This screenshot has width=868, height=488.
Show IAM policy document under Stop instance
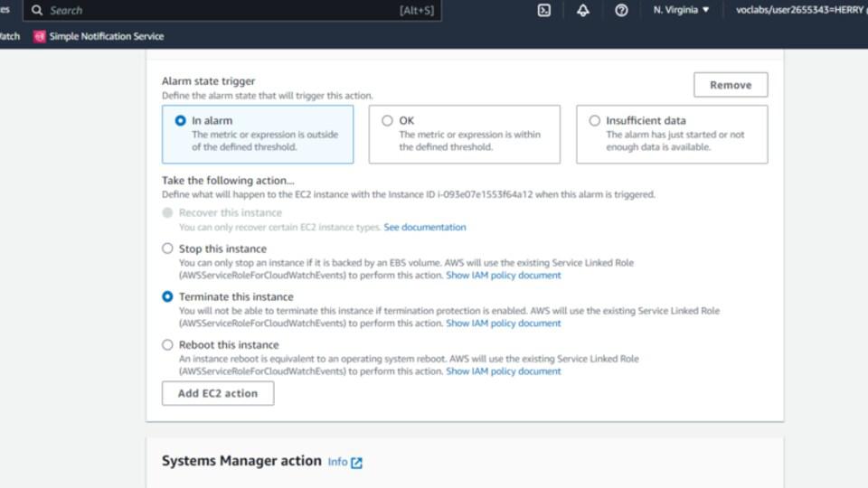coord(504,275)
